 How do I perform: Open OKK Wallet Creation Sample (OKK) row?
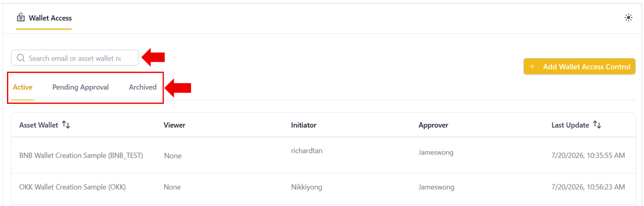(322, 187)
